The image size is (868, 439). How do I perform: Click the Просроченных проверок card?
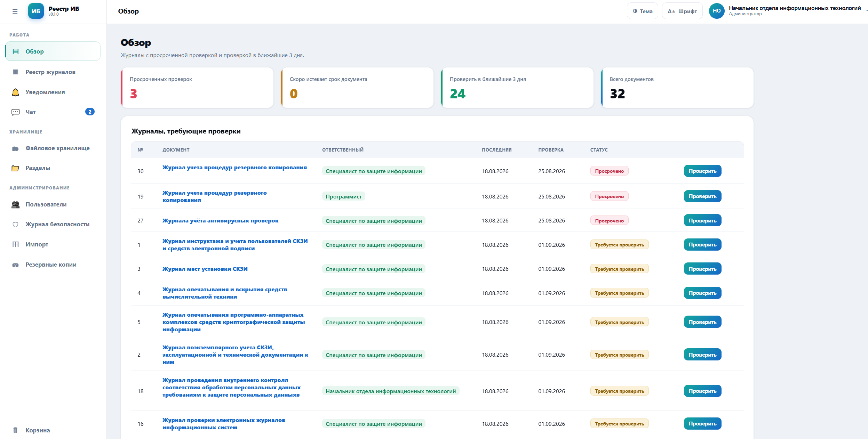click(197, 88)
